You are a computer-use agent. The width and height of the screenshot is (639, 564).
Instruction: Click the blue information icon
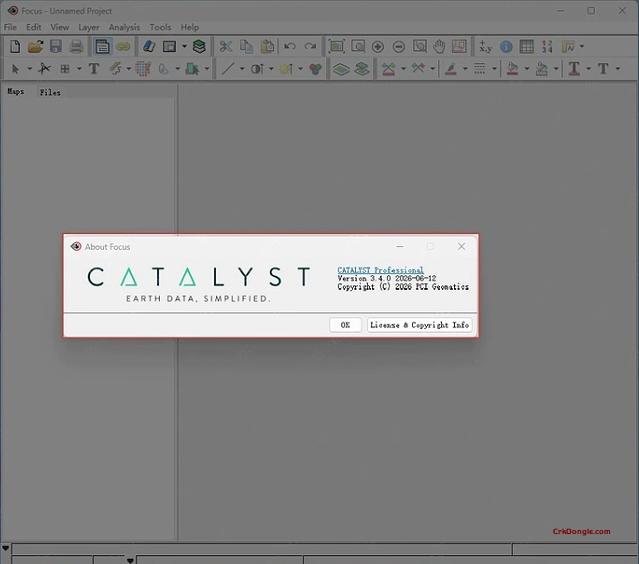click(x=506, y=47)
